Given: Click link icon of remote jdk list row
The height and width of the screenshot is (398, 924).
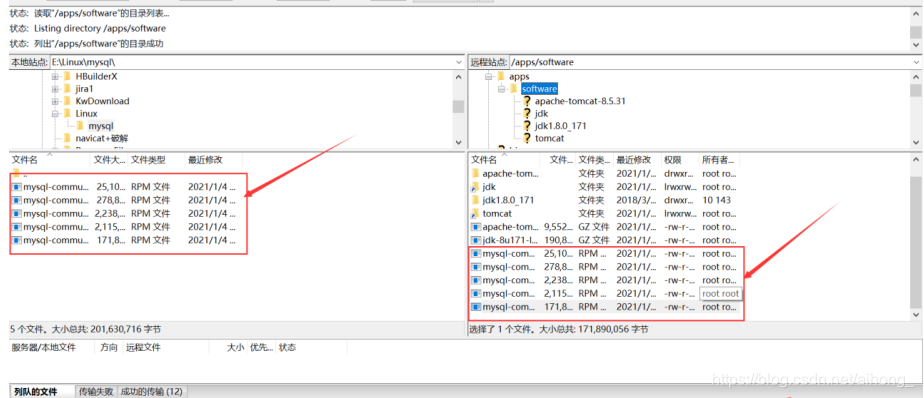Looking at the screenshot, I should [476, 187].
